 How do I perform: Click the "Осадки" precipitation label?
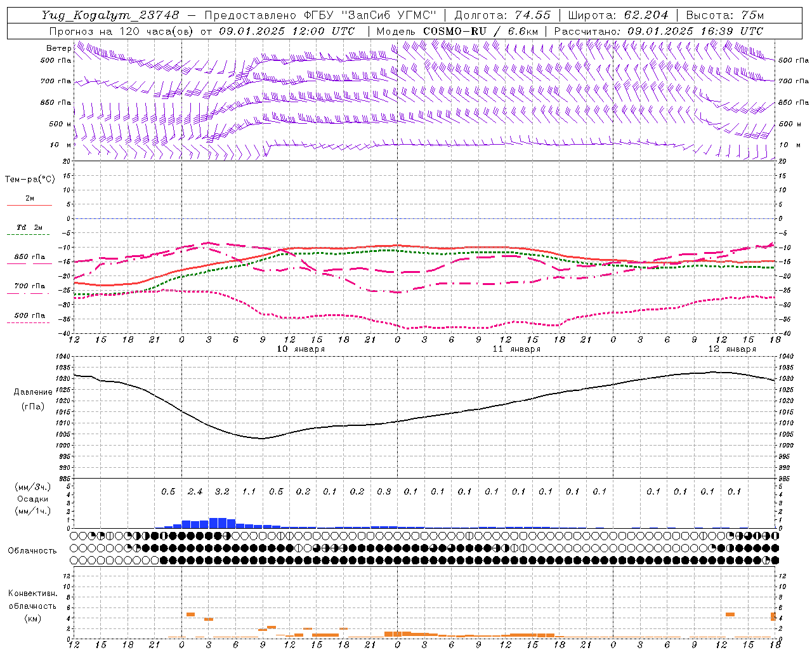tap(33, 499)
